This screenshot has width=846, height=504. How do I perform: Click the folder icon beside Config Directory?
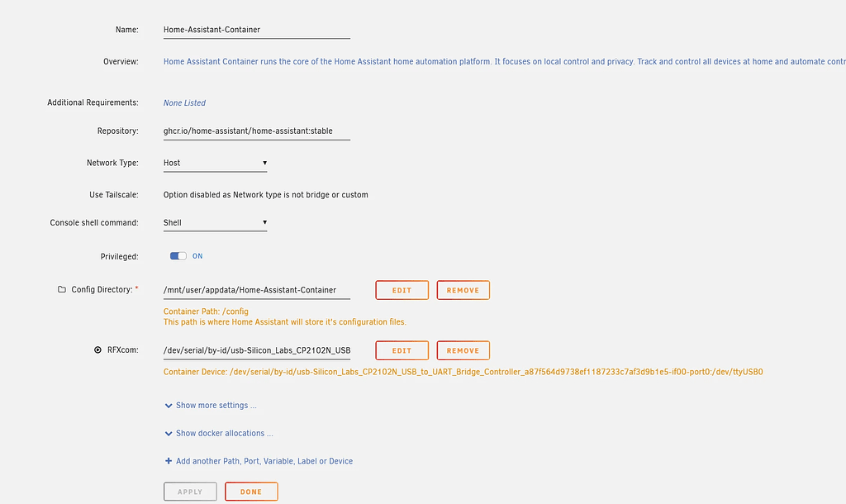[62, 289]
